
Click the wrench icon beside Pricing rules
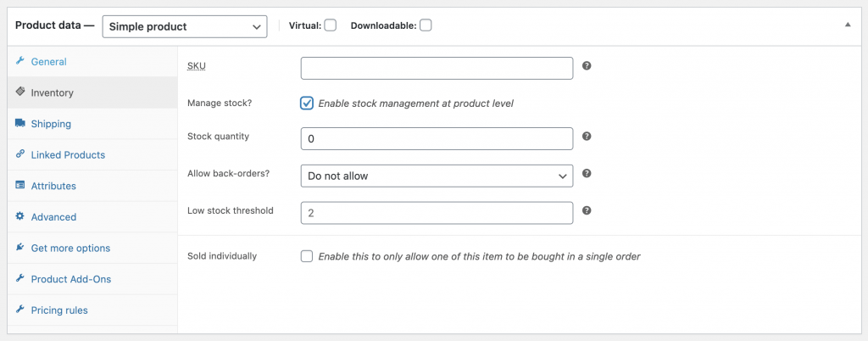click(20, 309)
